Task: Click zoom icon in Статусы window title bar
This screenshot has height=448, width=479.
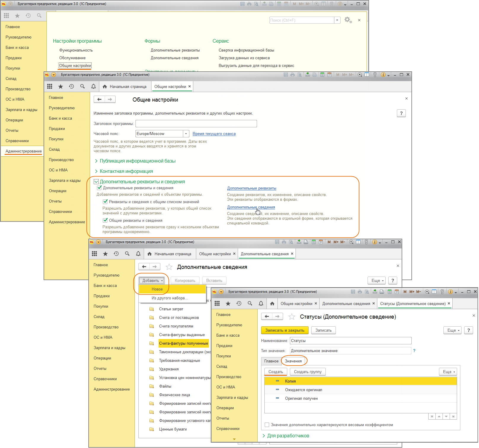Action: 427,292
